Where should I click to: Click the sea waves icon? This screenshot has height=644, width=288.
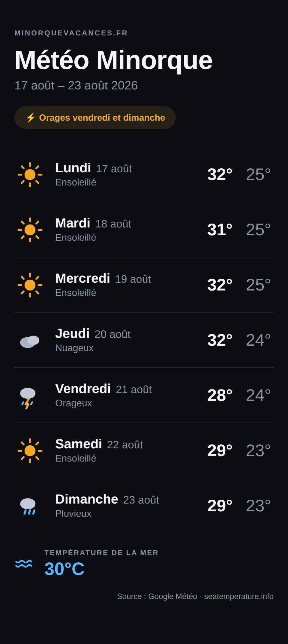point(24,564)
